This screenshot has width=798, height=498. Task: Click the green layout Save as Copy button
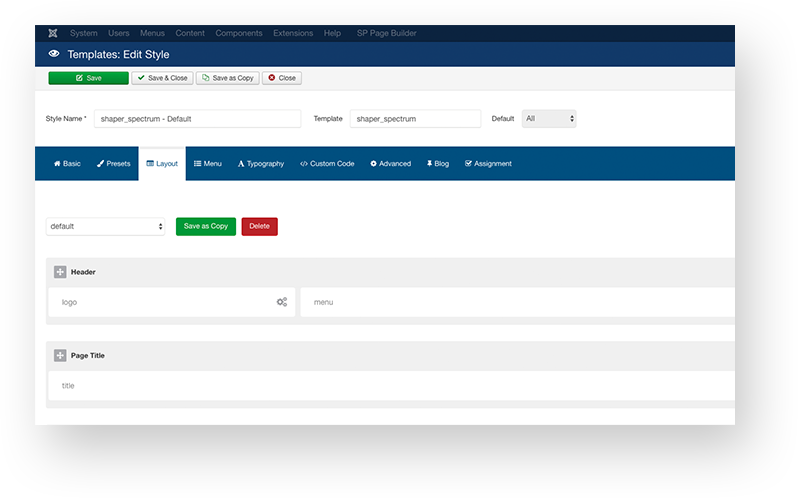tap(206, 226)
